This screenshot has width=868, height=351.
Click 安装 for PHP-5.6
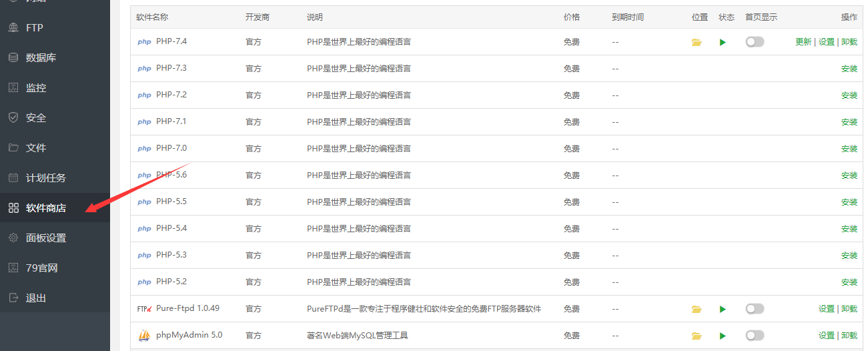[849, 175]
